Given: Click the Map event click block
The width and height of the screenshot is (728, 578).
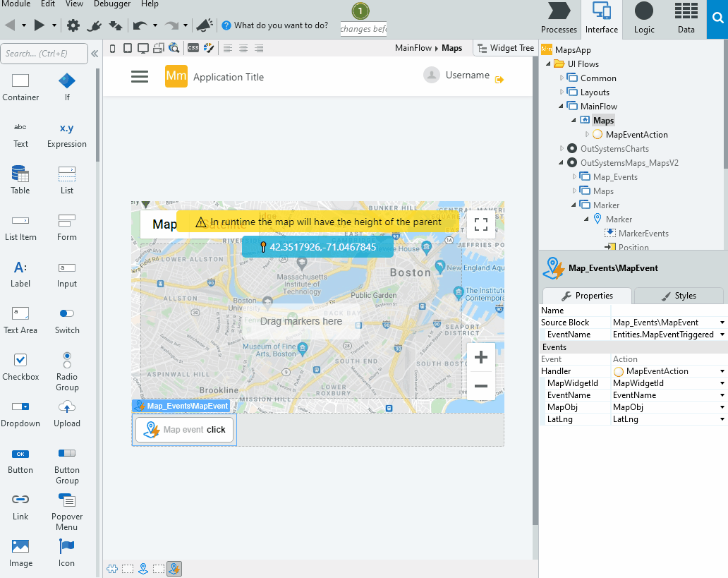Looking at the screenshot, I should (x=185, y=430).
